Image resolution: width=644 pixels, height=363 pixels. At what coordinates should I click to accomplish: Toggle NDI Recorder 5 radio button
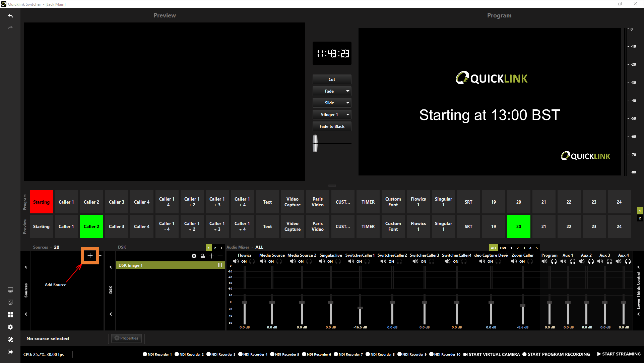click(272, 354)
